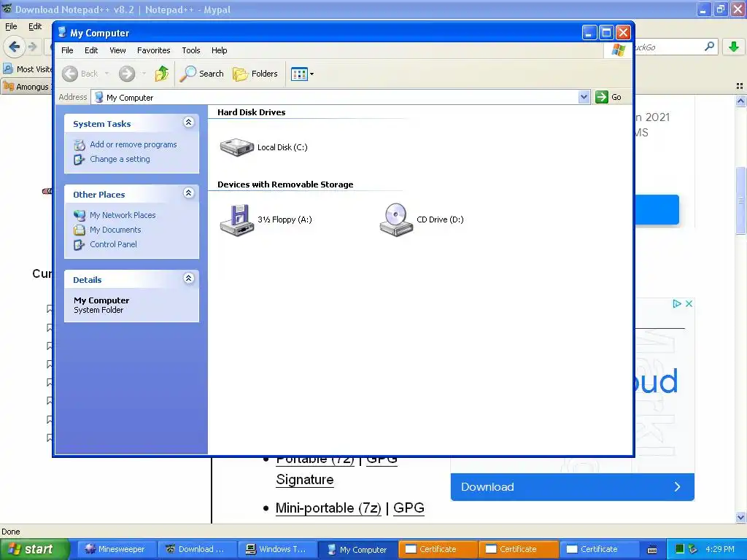
Task: Switch to Windows T... taskbar item
Action: [x=276, y=549]
